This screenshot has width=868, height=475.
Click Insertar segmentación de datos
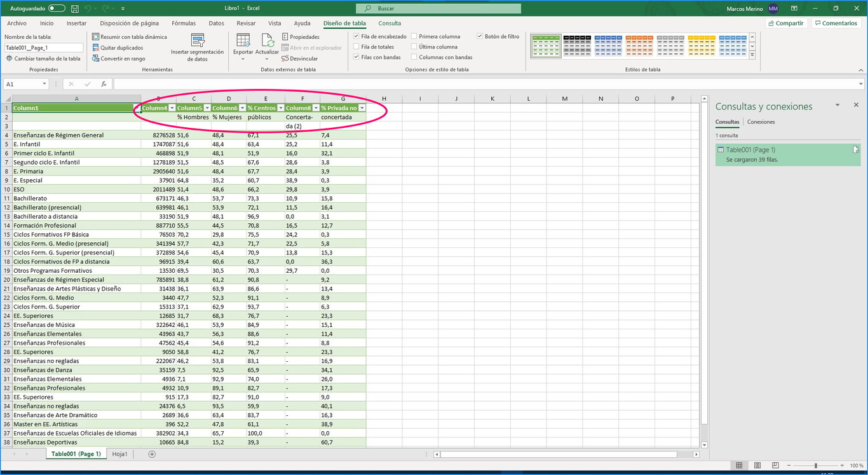click(198, 48)
